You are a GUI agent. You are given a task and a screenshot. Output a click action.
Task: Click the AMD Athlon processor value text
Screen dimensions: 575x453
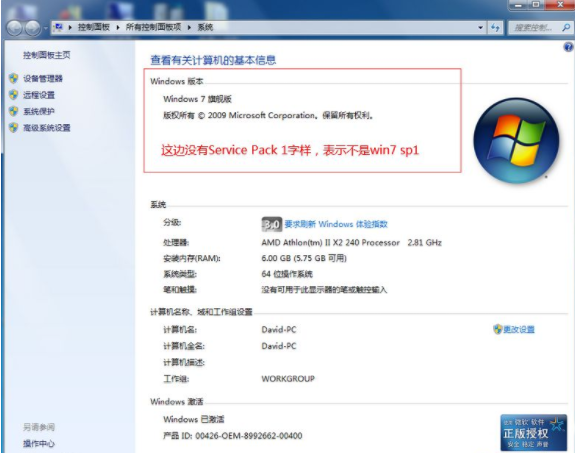(351, 242)
